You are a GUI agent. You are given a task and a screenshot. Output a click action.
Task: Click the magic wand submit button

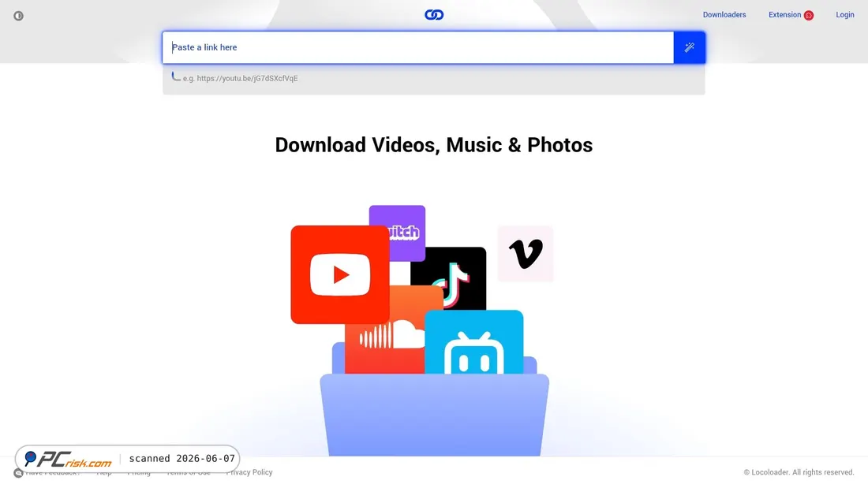pyautogui.click(x=689, y=47)
